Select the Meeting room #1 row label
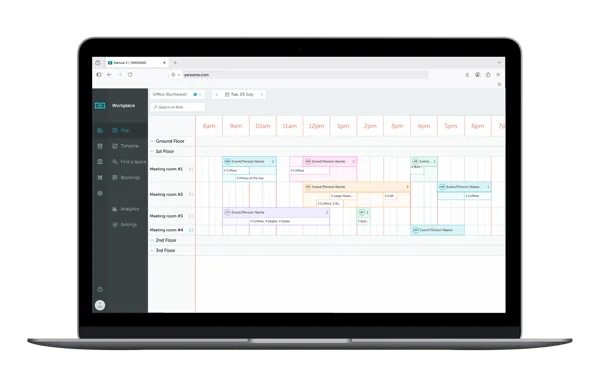This screenshot has width=600, height=387. [x=166, y=169]
